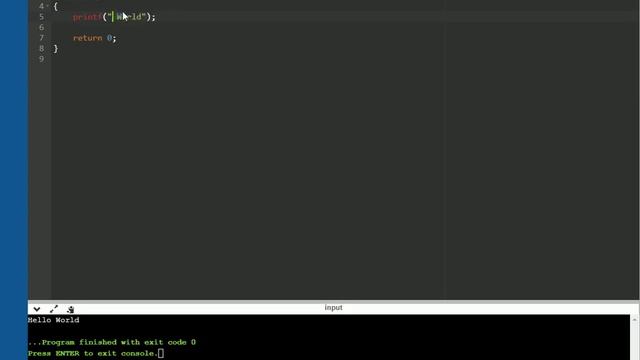The height and width of the screenshot is (360, 640).
Task: Click 'Hello World' output in console
Action: coord(53,320)
